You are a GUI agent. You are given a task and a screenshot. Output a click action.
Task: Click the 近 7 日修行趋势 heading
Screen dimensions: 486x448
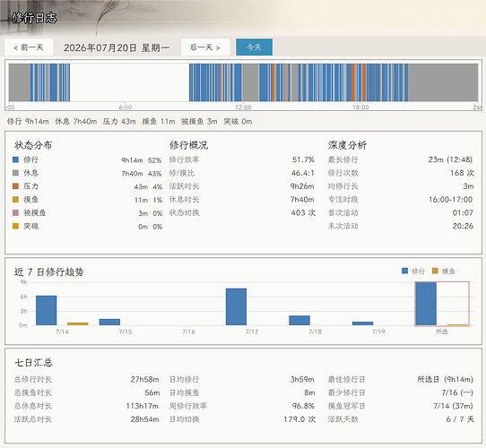[49, 271]
